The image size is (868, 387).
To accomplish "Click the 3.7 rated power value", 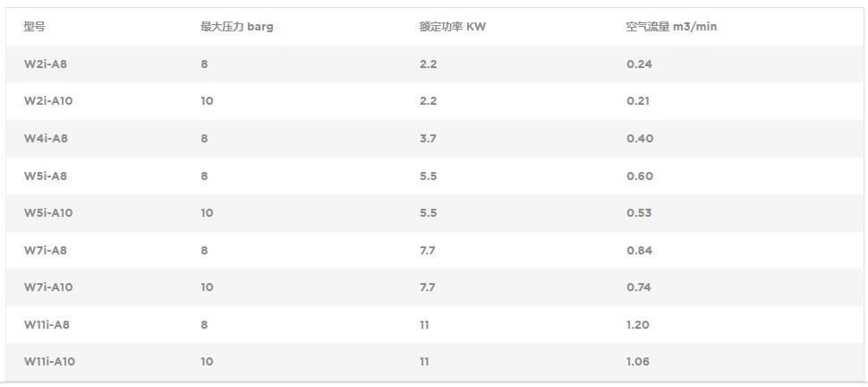I will pos(428,139).
